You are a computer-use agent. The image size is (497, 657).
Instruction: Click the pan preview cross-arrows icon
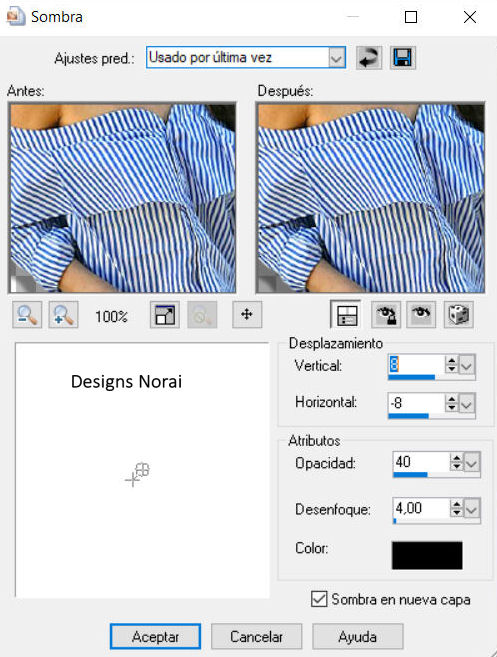tap(247, 314)
